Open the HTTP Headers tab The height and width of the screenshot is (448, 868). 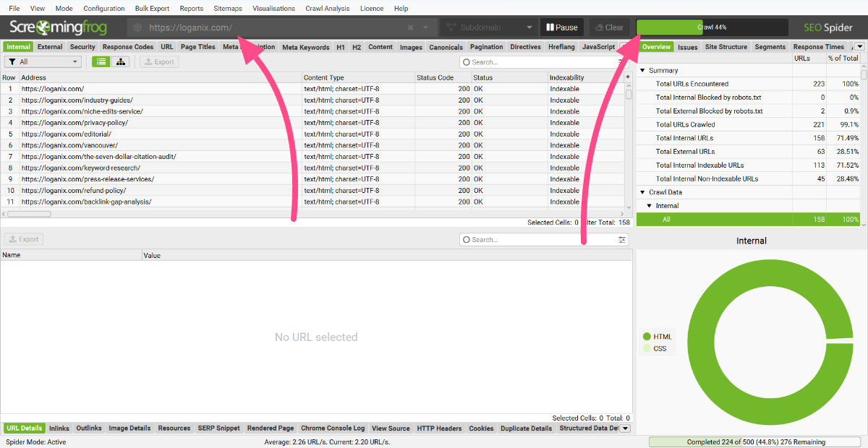(440, 428)
